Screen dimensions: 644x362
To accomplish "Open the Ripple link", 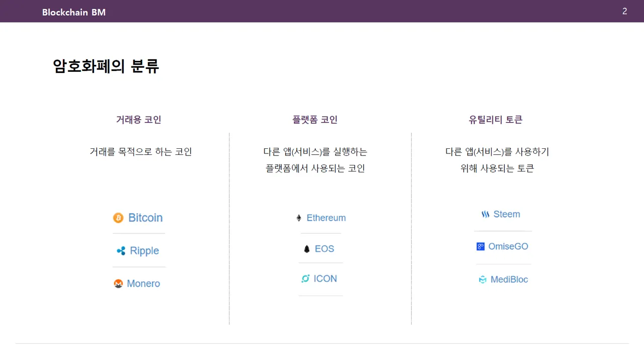I will click(x=144, y=251).
